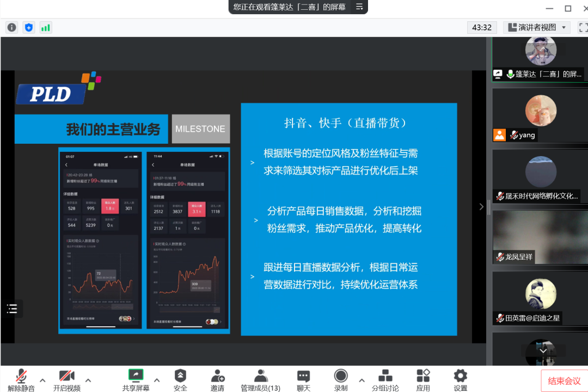Open the 邀请 invite dialog
This screenshot has width=588, height=392.
(x=217, y=380)
